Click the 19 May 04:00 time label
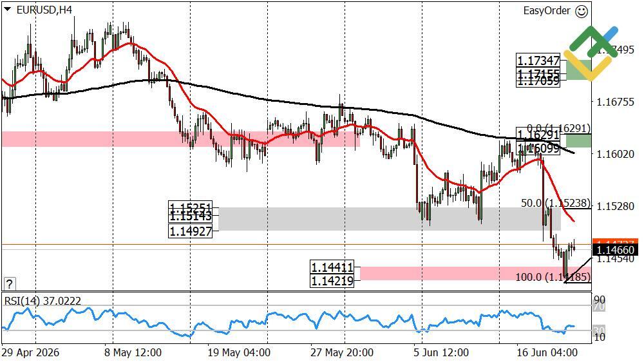This screenshot has width=644, height=362. click(239, 352)
